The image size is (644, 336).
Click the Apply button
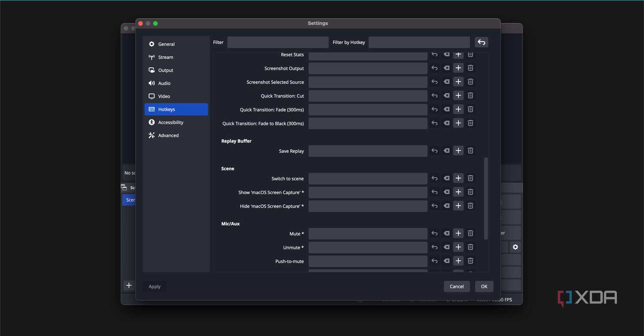155,286
